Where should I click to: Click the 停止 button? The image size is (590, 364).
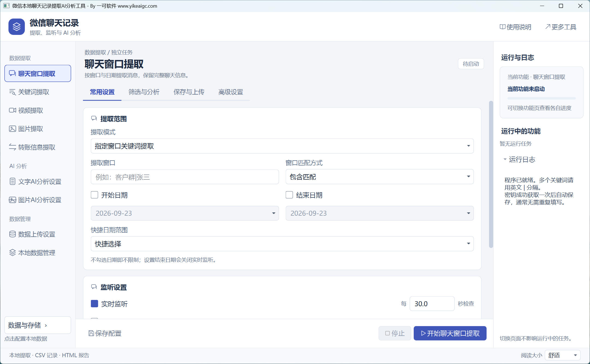pyautogui.click(x=395, y=333)
